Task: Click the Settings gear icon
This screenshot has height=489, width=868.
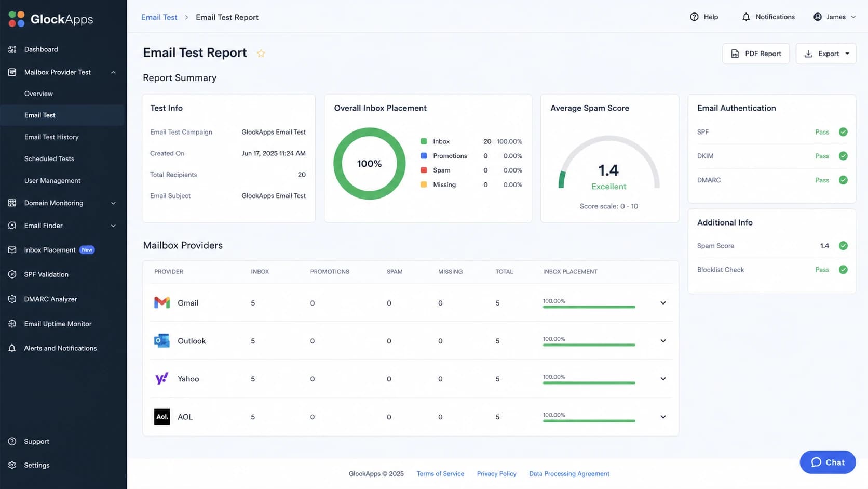Action: coord(12,465)
